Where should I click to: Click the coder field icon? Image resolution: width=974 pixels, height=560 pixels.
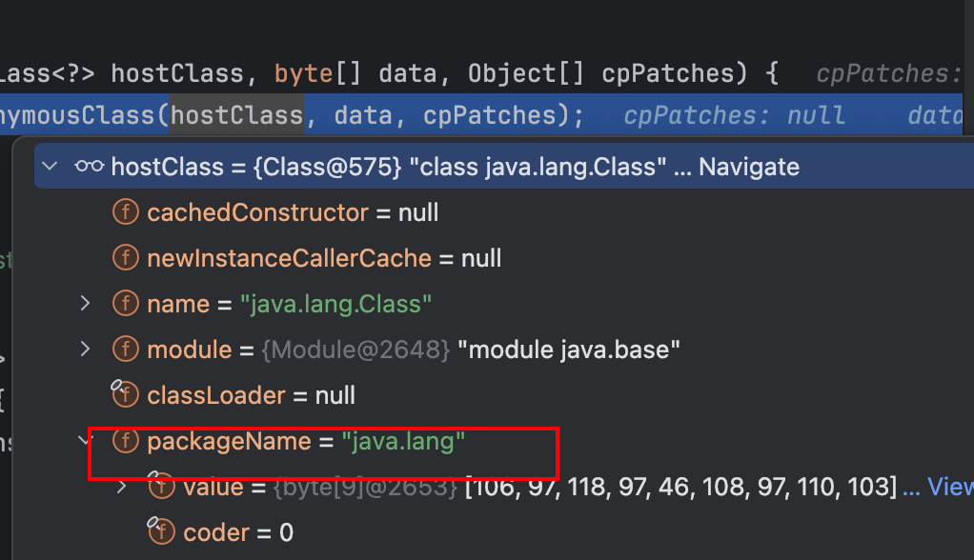[x=161, y=531]
